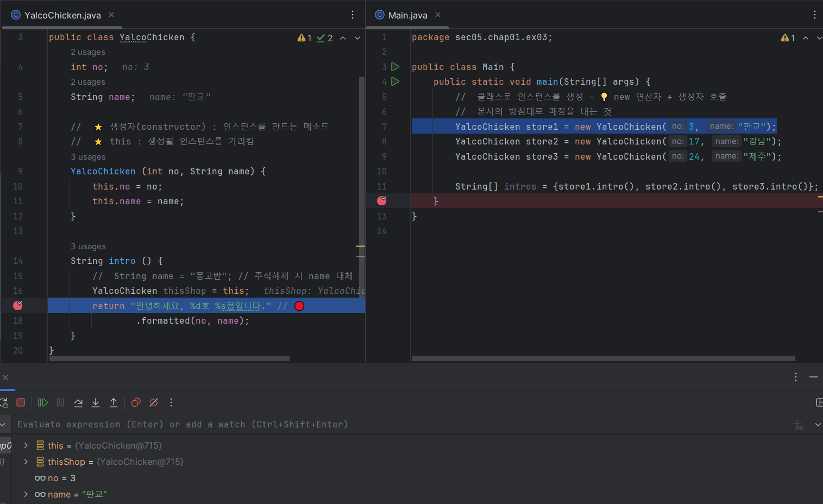The image size is (823, 504).
Task: Open the evaluate expression history dropdown
Action: (x=818, y=425)
